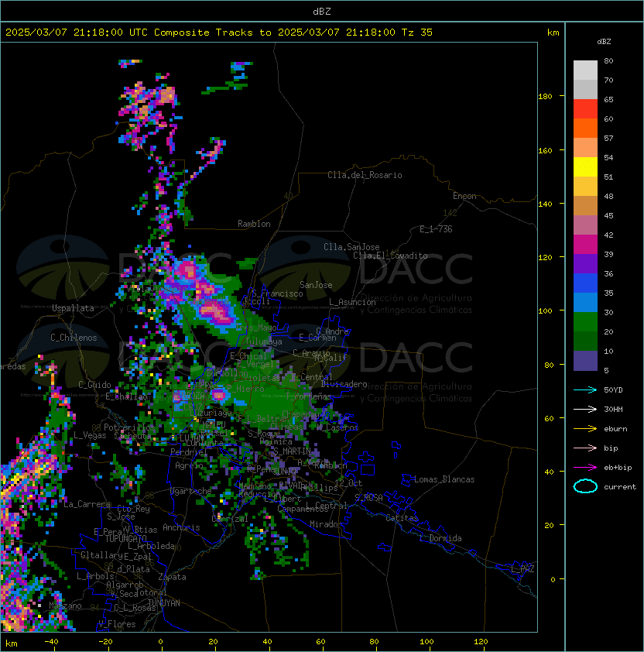Image resolution: width=644 pixels, height=652 pixels.
Task: Click the magenta eb+bip arrow in legend
Action: click(585, 468)
